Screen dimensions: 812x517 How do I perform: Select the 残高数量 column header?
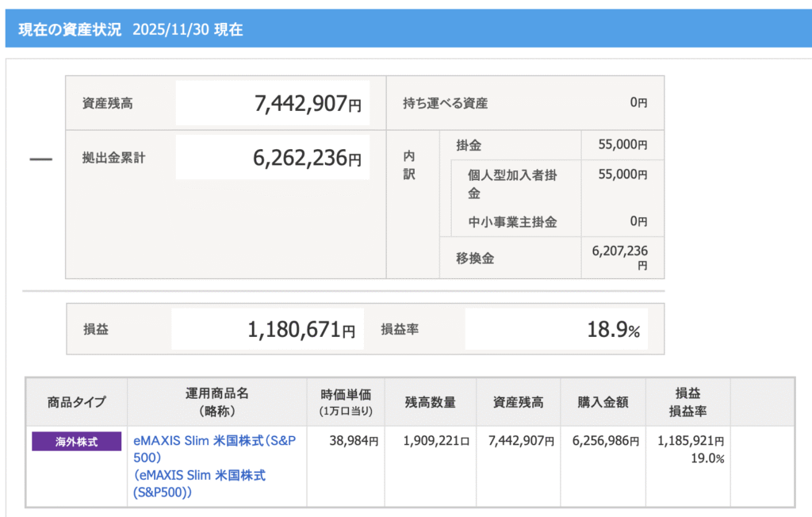431,402
